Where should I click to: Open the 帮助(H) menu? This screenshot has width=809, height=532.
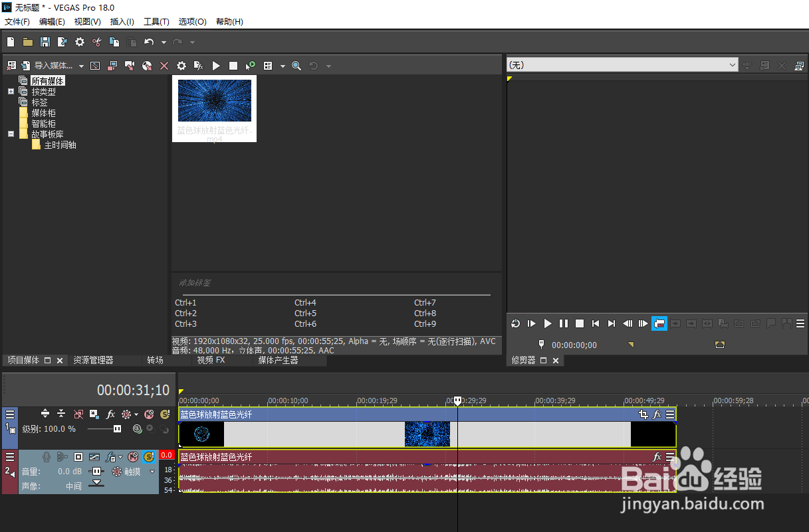tap(229, 21)
